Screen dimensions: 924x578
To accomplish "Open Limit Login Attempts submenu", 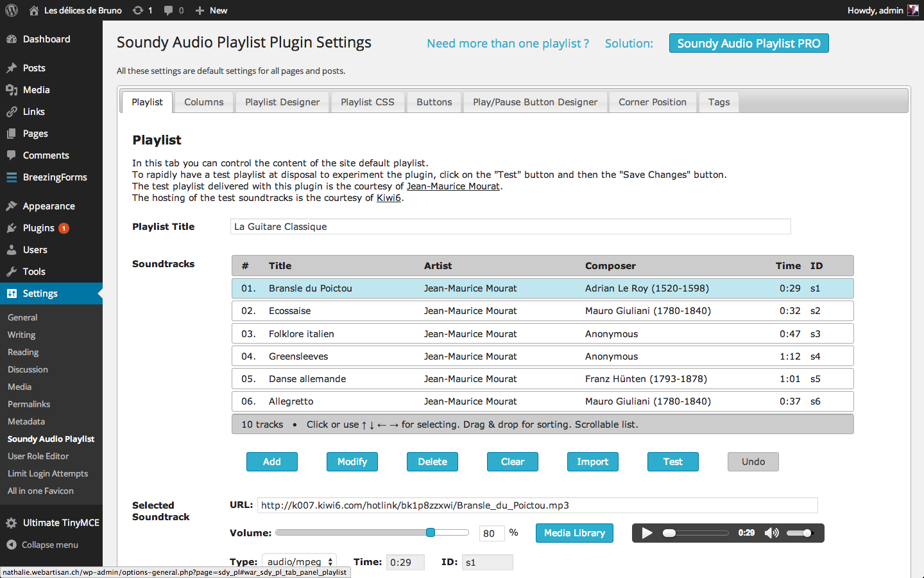I will (47, 473).
